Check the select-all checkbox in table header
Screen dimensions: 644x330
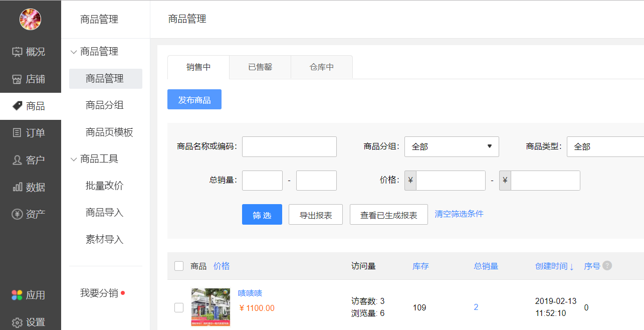tap(179, 266)
